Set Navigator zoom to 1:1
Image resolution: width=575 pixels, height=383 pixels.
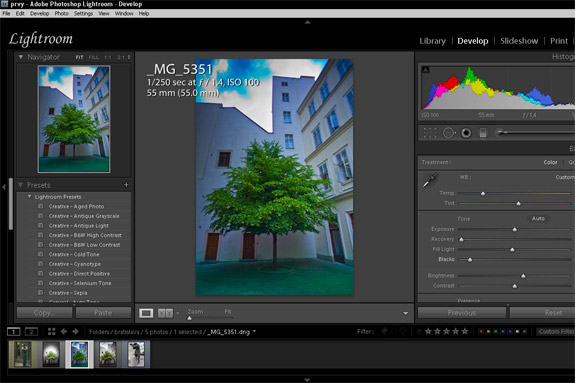tap(108, 57)
